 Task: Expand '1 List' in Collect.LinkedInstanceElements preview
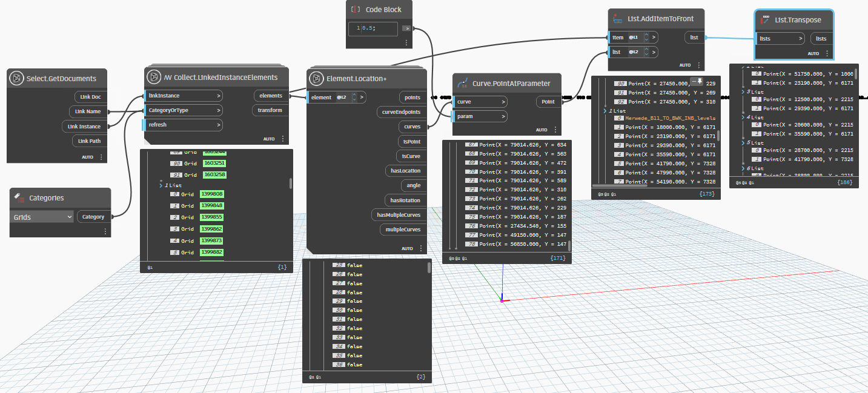(160, 185)
